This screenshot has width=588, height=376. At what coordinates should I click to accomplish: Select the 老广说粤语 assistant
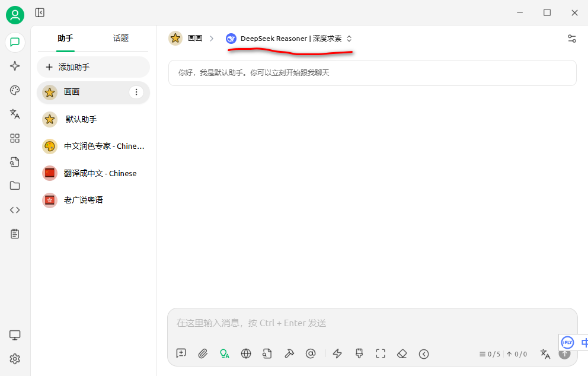(94, 200)
